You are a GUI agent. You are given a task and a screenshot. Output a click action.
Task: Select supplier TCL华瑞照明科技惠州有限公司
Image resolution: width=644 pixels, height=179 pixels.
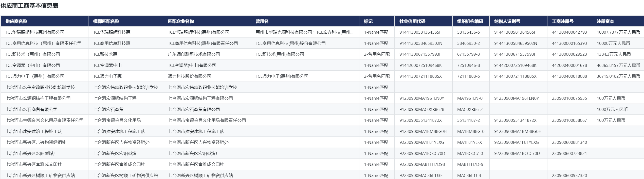35,32
